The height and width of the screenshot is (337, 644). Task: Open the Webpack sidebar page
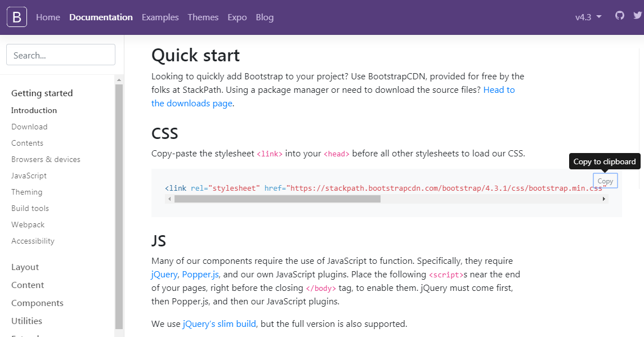[28, 224]
